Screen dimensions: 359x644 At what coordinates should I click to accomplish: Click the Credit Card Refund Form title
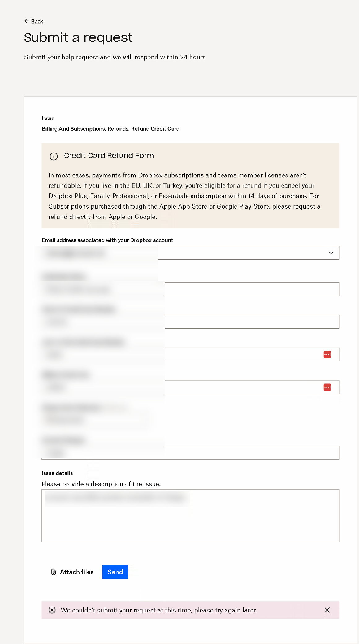pos(109,155)
